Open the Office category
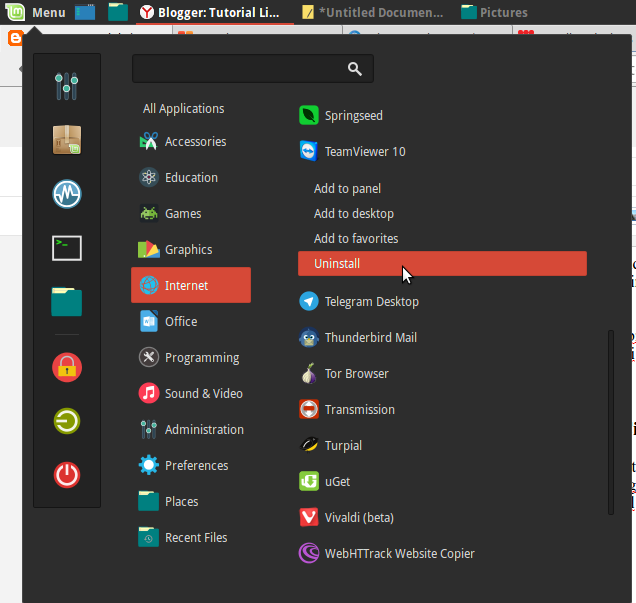 [191, 321]
